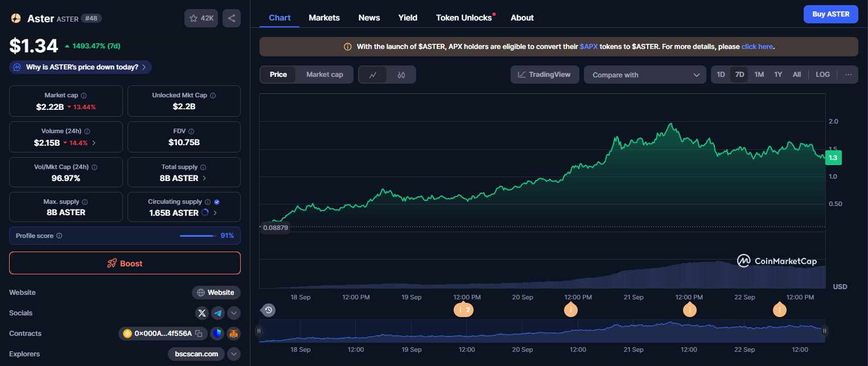This screenshot has width=868, height=366.
Task: Select the candlestick chart style
Action: [401, 75]
